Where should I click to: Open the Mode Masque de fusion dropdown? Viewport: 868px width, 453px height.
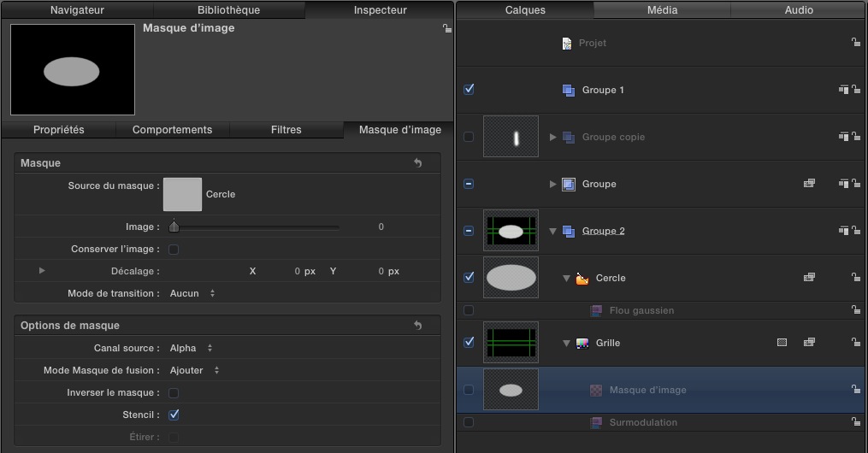(x=194, y=370)
